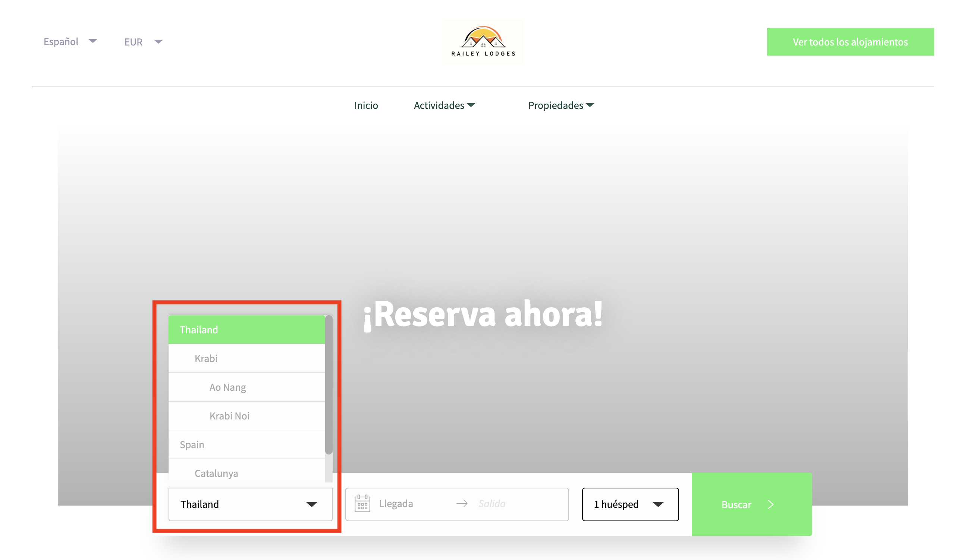Expand the Propiedades menu
The height and width of the screenshot is (560, 980).
click(561, 106)
